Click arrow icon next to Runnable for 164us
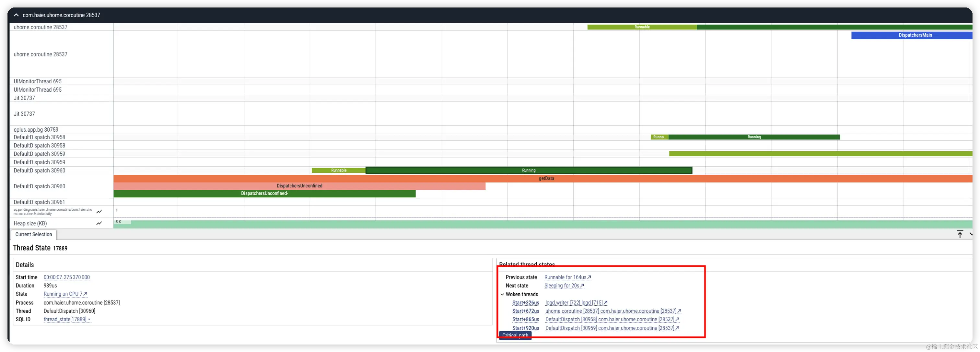 [x=589, y=277]
